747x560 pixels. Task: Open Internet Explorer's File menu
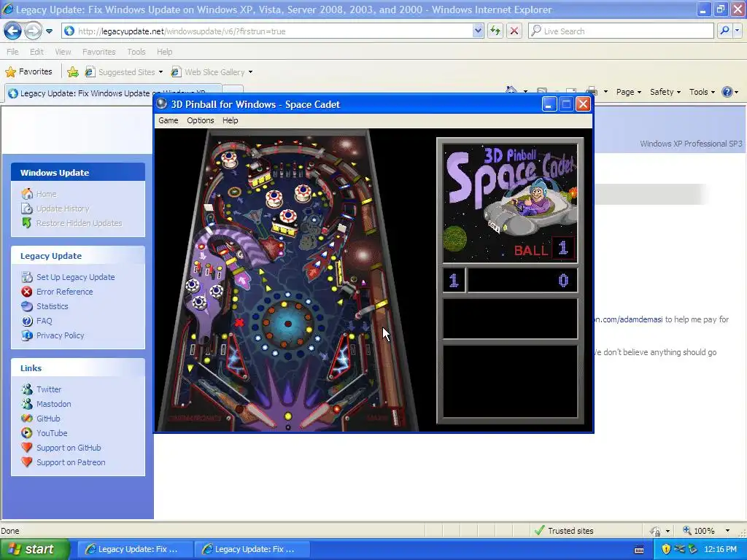coord(13,52)
